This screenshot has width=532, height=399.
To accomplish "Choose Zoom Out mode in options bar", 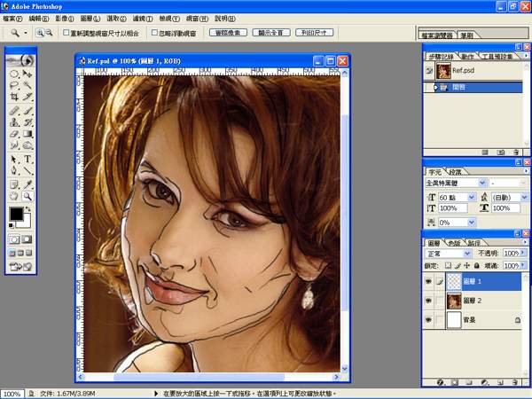I will (49, 33).
